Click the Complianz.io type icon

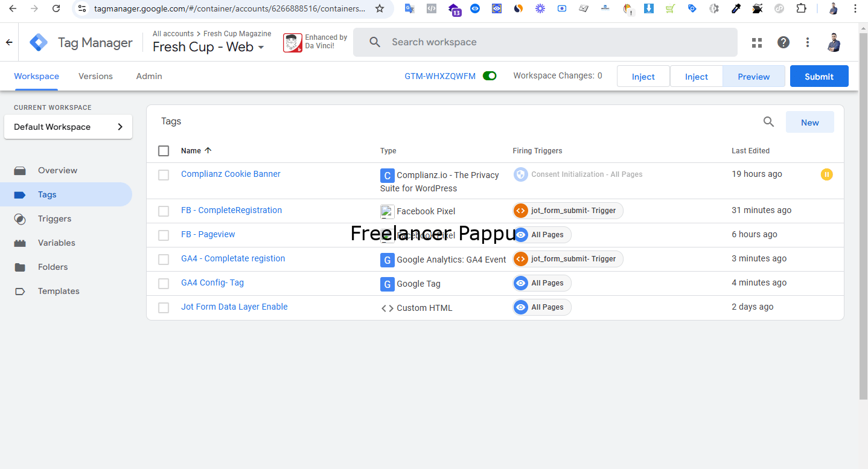coord(387,175)
